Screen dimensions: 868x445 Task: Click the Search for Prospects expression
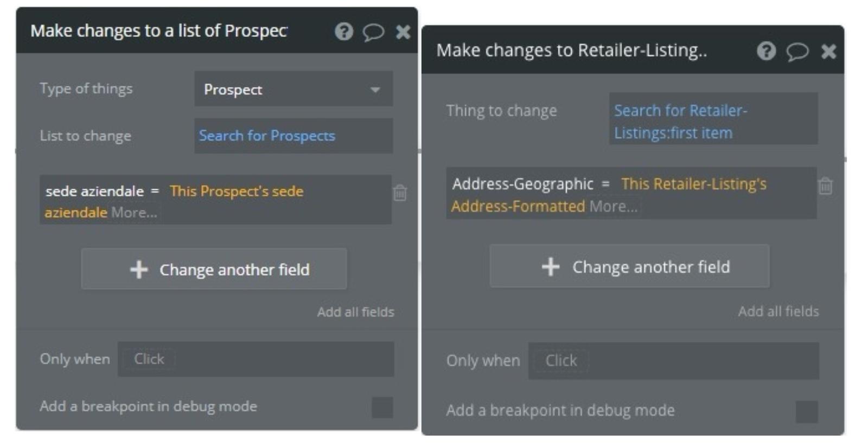point(267,136)
